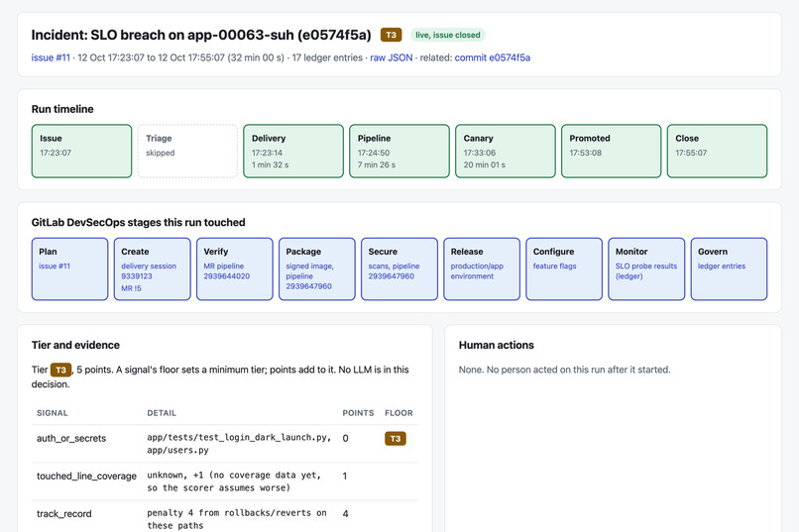Click the DETAIL column header

[162, 413]
